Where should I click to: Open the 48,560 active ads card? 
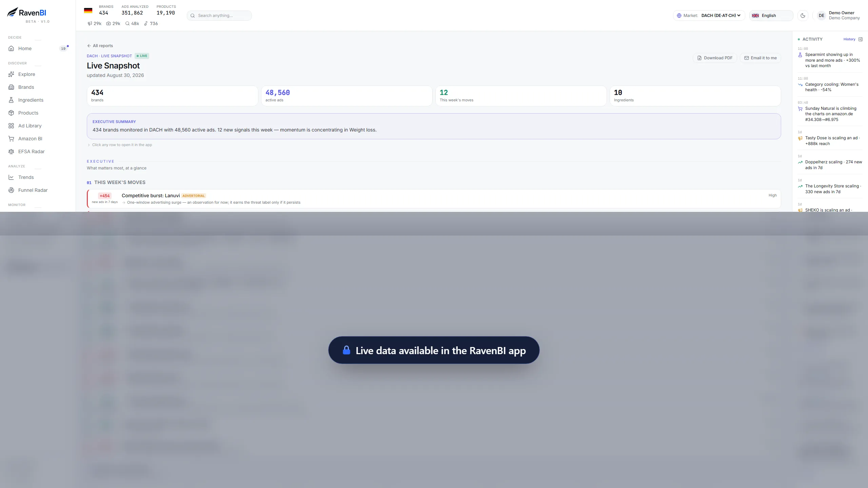point(347,96)
